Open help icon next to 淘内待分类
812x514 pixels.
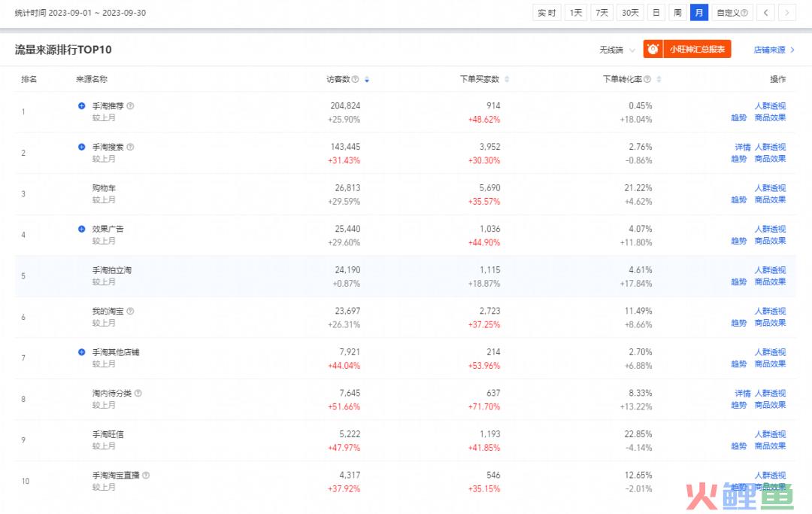pyautogui.click(x=138, y=393)
